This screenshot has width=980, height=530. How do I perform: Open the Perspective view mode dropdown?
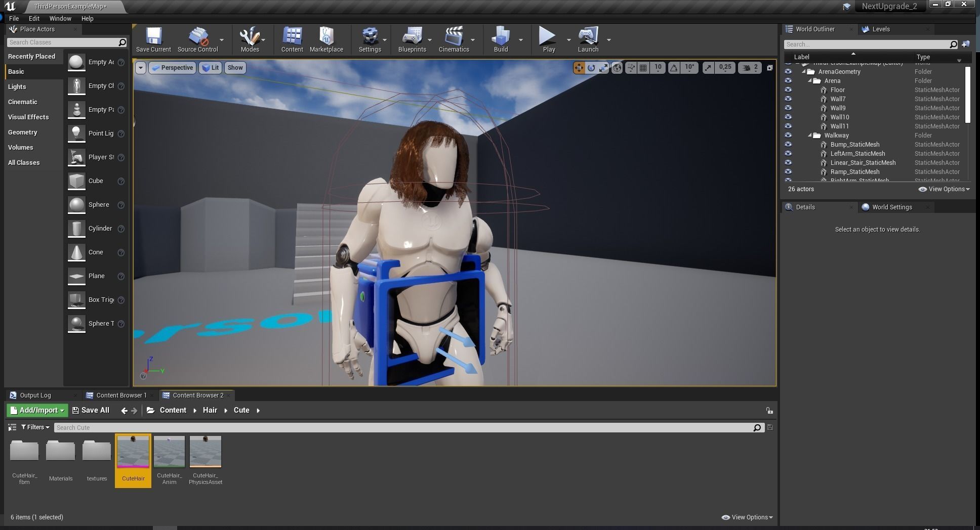tap(173, 68)
